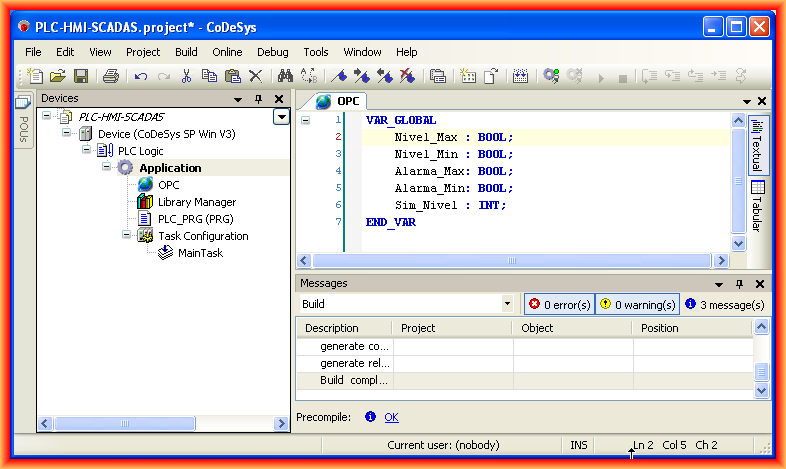This screenshot has height=469, width=786.
Task: Click the Find binoculars icon
Action: click(x=285, y=76)
